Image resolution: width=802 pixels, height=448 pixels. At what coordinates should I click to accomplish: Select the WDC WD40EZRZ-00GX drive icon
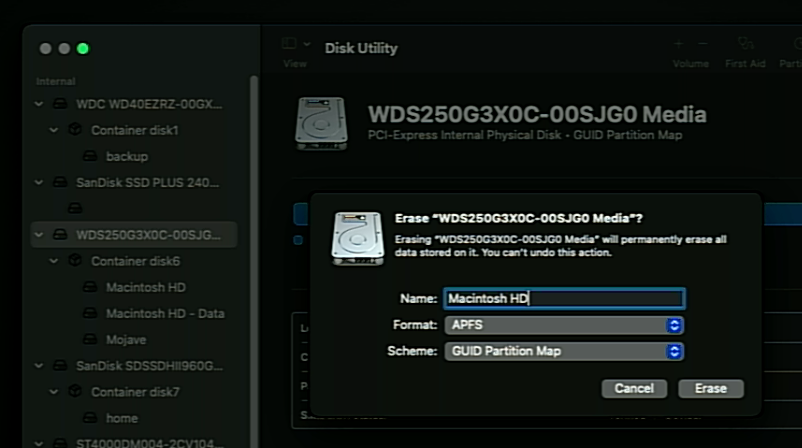(x=60, y=104)
